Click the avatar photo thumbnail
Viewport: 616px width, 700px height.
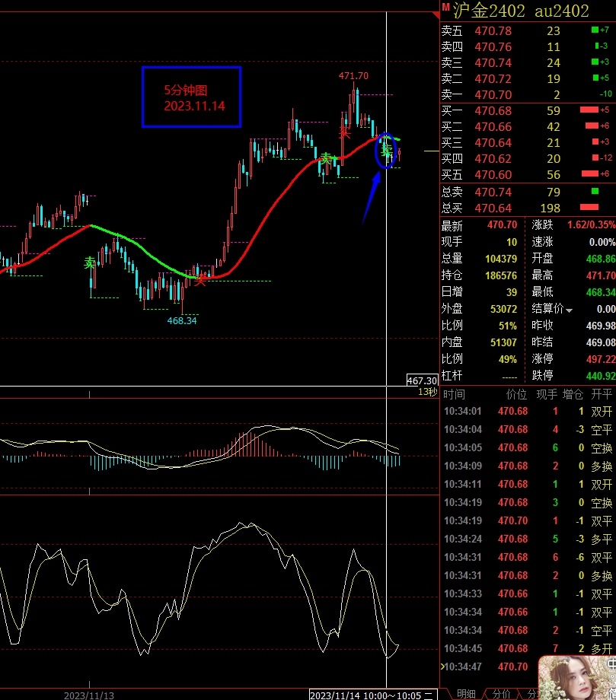pos(577,678)
